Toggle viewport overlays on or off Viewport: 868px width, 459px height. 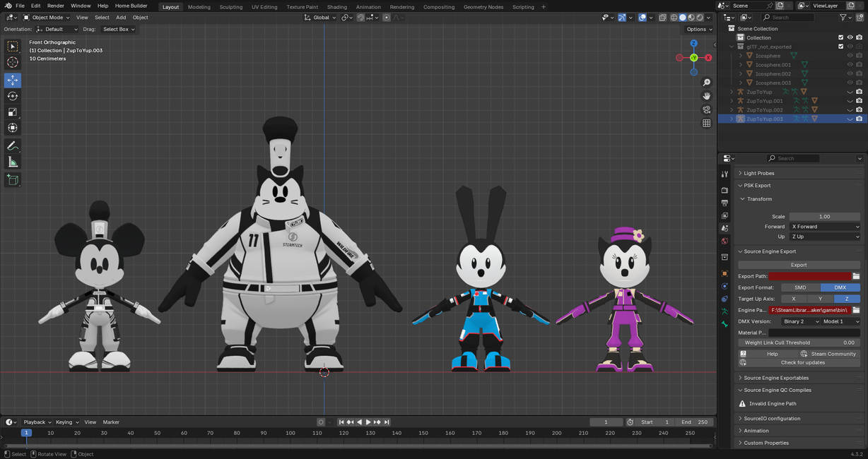click(x=642, y=18)
